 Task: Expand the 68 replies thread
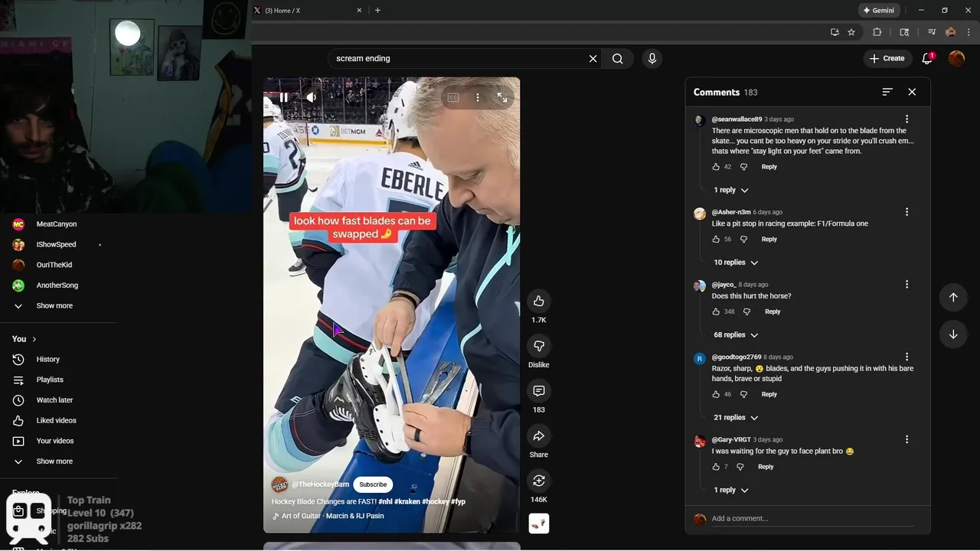point(736,335)
